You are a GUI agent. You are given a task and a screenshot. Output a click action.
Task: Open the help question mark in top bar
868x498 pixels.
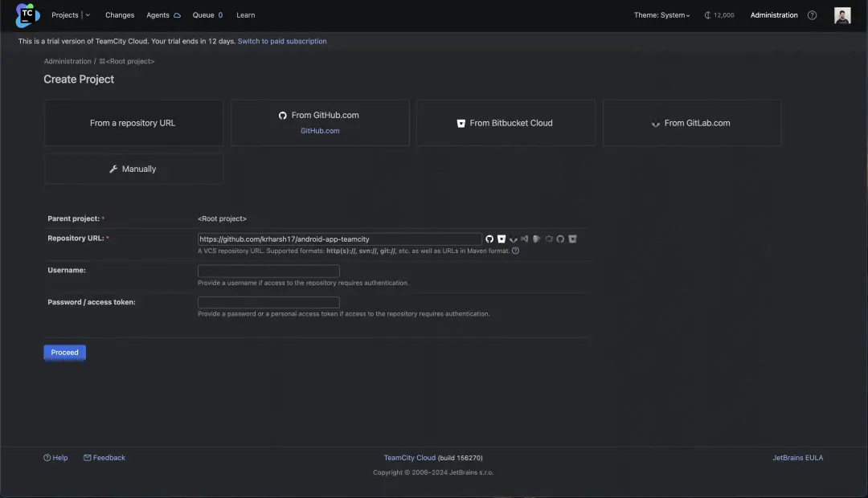coord(812,15)
